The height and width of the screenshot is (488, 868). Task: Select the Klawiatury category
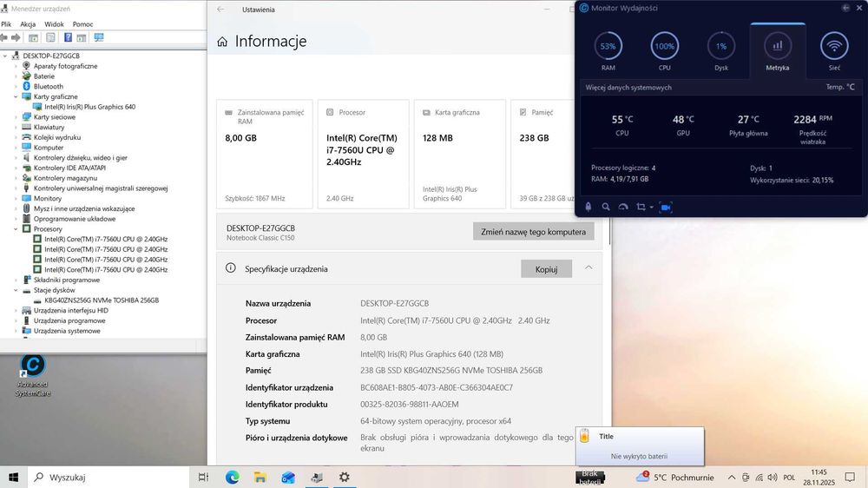(x=49, y=128)
